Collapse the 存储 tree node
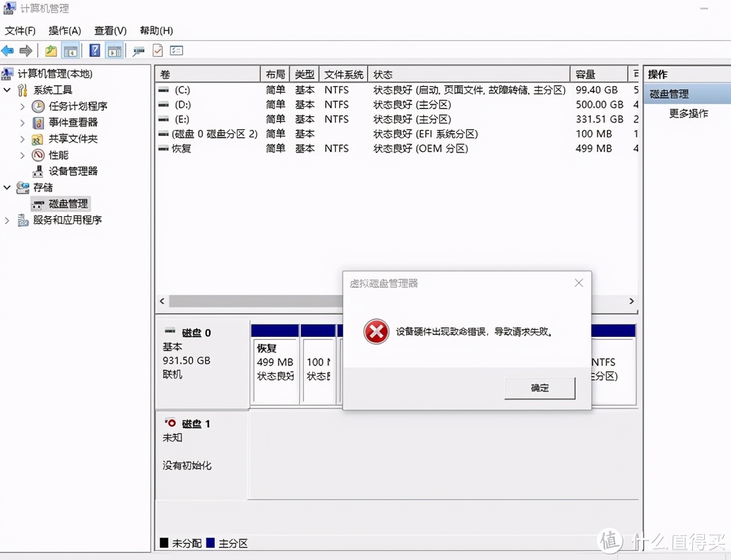The height and width of the screenshot is (560, 731). click(7, 187)
